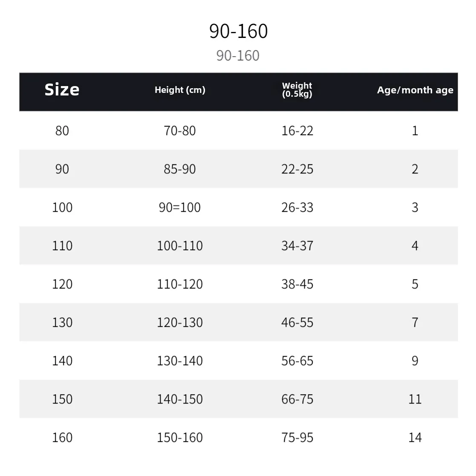Click the 16-22 weight cell
The height and width of the screenshot is (476, 476).
pos(297,131)
